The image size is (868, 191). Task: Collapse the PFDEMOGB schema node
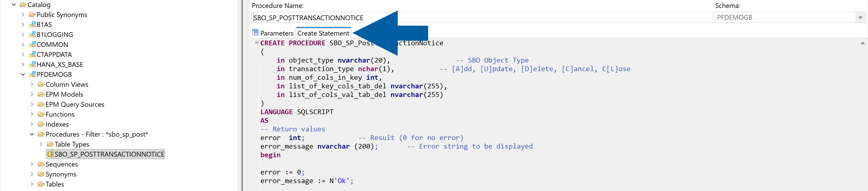(x=23, y=74)
